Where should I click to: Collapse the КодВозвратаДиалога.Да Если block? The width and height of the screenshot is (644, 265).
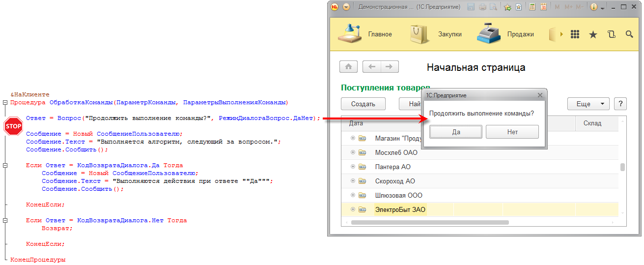pos(5,166)
